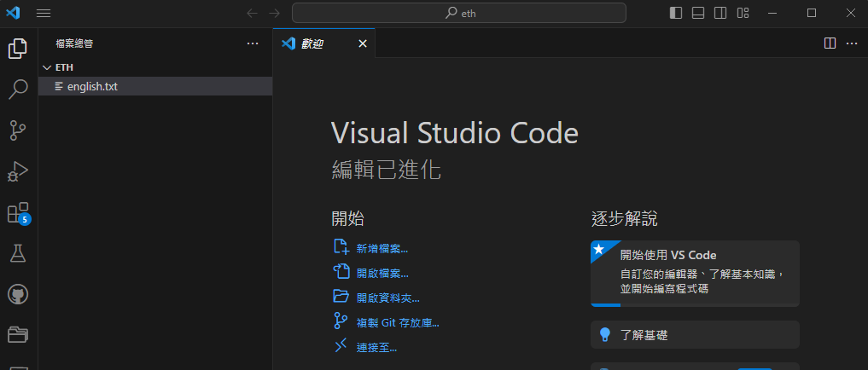Click the remote icon beside 連接至
Screen dimensions: 868x370
pos(341,345)
